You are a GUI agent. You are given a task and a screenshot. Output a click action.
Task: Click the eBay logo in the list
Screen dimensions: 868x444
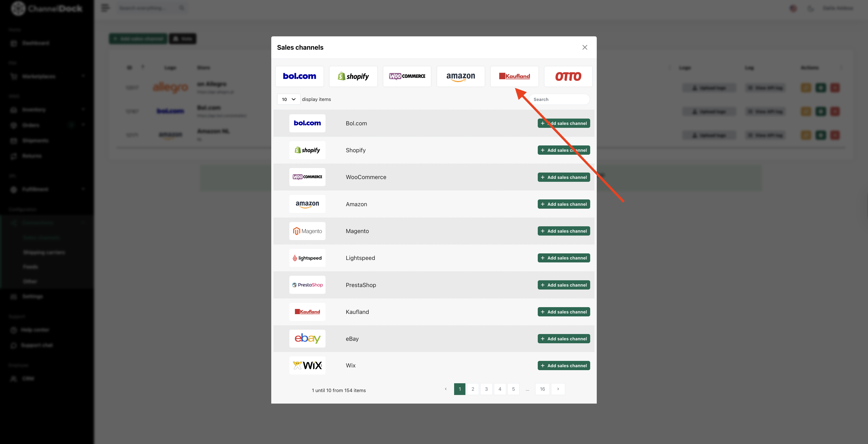coord(307,338)
